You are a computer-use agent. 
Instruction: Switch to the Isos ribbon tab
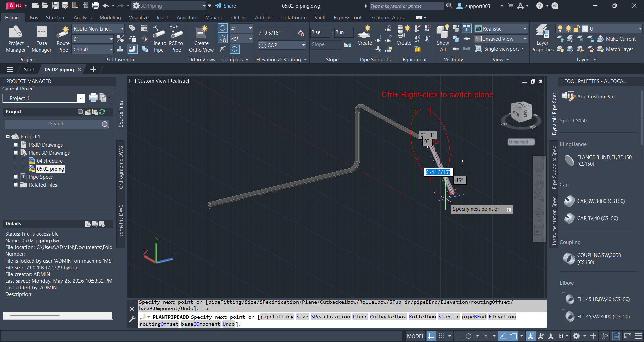pos(34,18)
